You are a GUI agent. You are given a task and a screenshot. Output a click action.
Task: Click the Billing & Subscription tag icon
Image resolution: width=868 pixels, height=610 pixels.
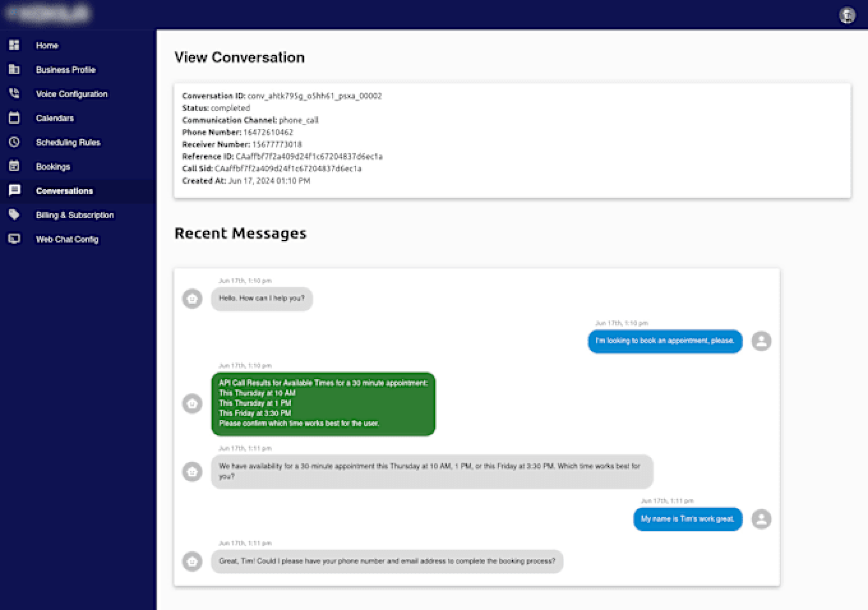[x=14, y=215]
